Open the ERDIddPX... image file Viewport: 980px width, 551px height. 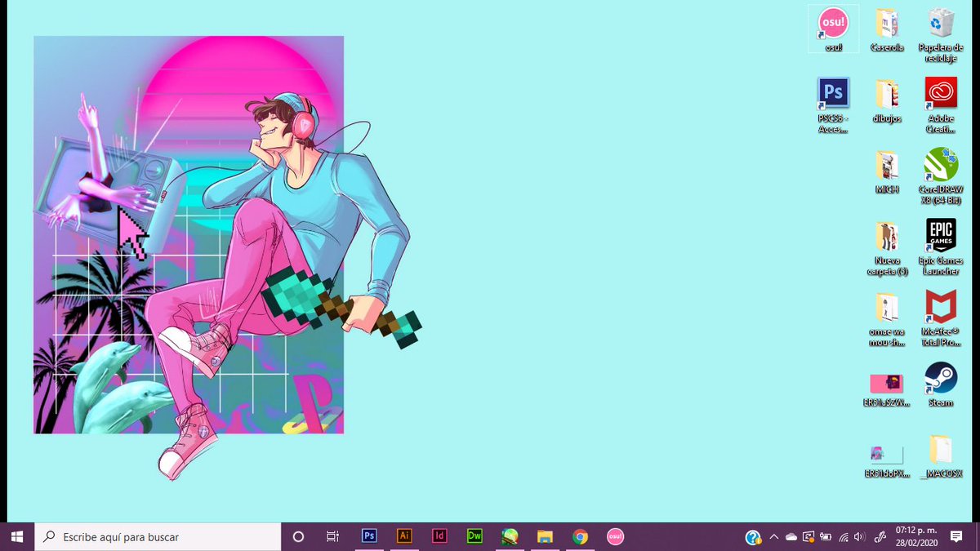[887, 461]
